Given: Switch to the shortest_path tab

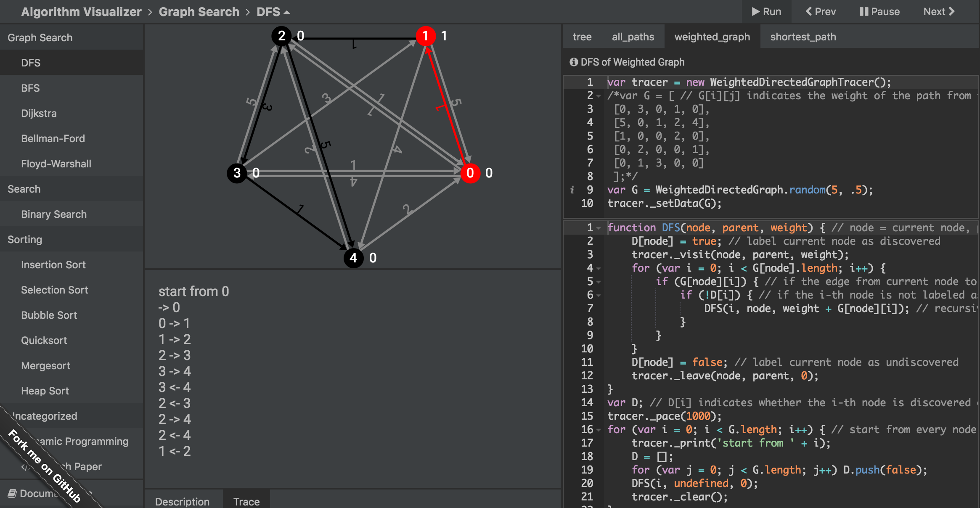Looking at the screenshot, I should pyautogui.click(x=803, y=37).
